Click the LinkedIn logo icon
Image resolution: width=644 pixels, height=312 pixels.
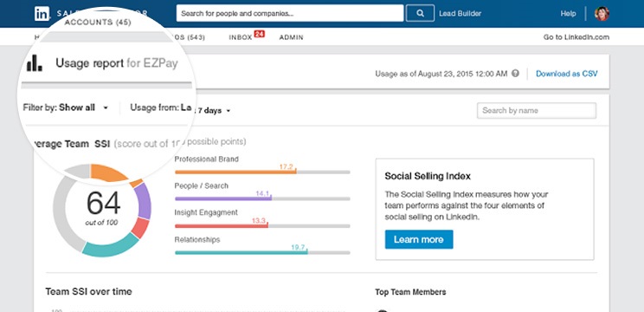(x=42, y=14)
